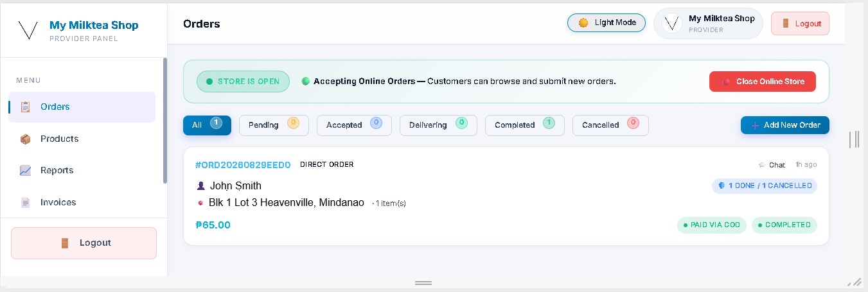Click Add New Order button

[x=785, y=125]
